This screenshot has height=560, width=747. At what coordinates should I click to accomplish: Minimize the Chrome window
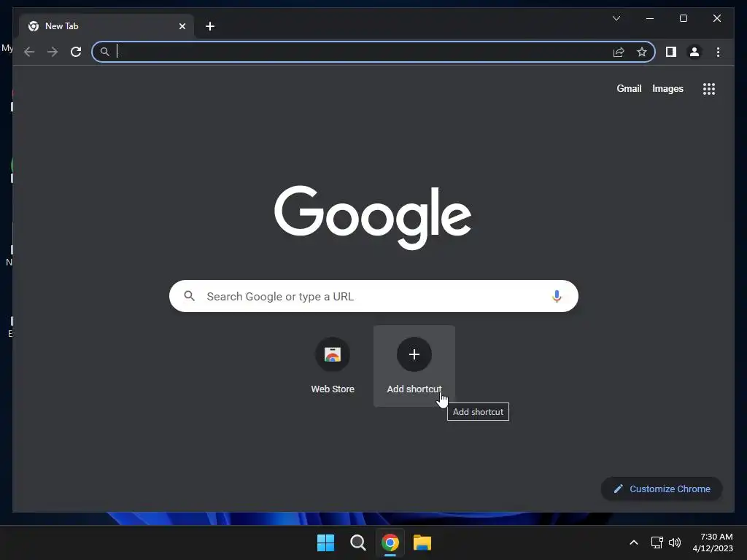tap(650, 18)
